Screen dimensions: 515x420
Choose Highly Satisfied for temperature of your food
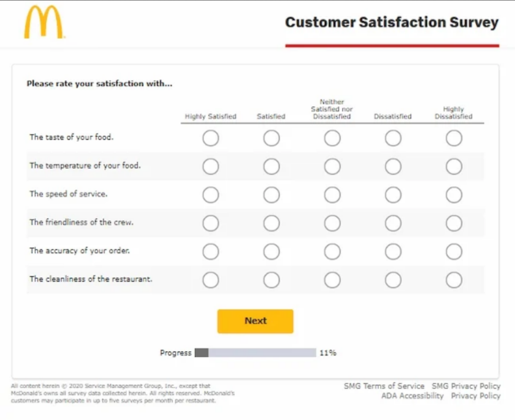pos(211,166)
